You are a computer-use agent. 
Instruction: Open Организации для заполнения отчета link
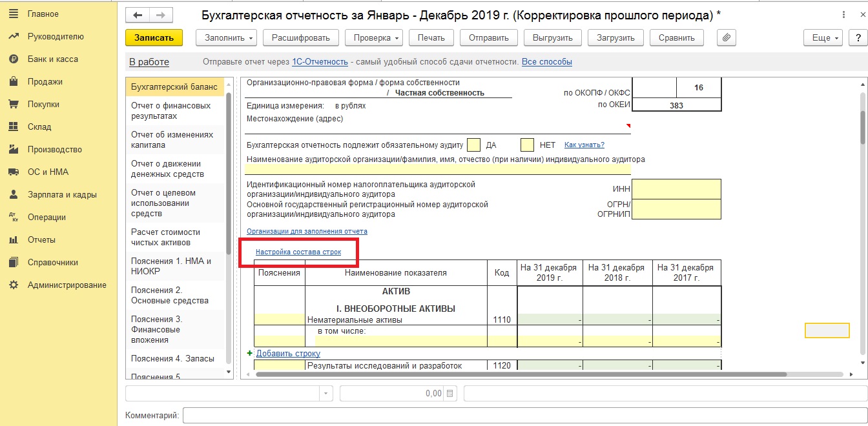(x=307, y=231)
